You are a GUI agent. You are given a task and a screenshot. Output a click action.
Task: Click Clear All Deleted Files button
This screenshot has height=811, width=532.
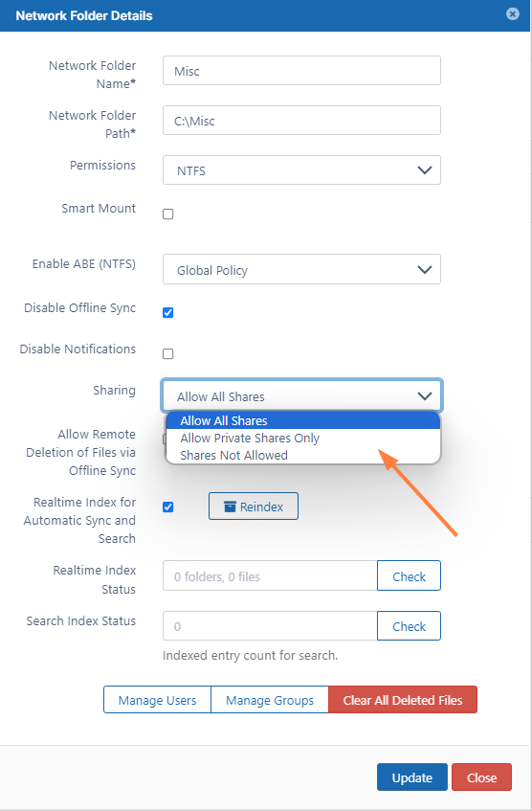click(x=403, y=700)
